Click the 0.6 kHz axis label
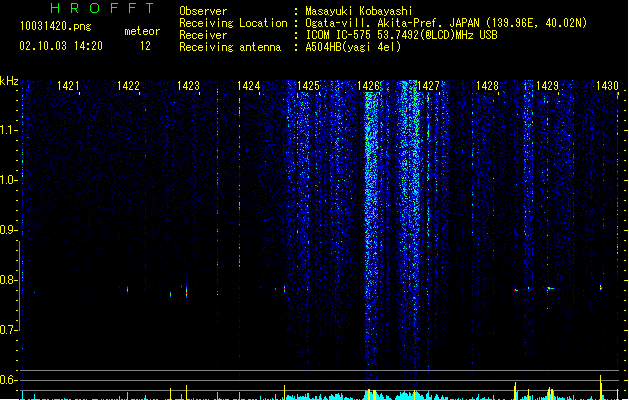629x400 pixels. [x=8, y=380]
